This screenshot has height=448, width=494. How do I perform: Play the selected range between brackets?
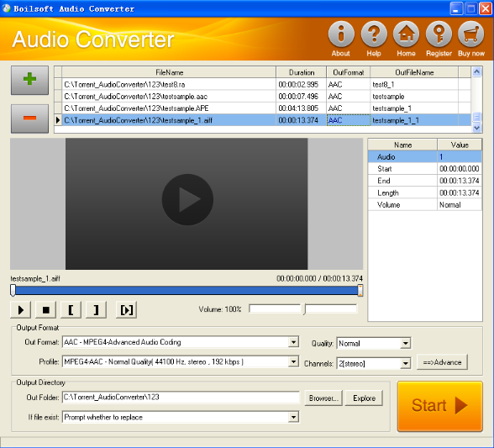pos(126,310)
